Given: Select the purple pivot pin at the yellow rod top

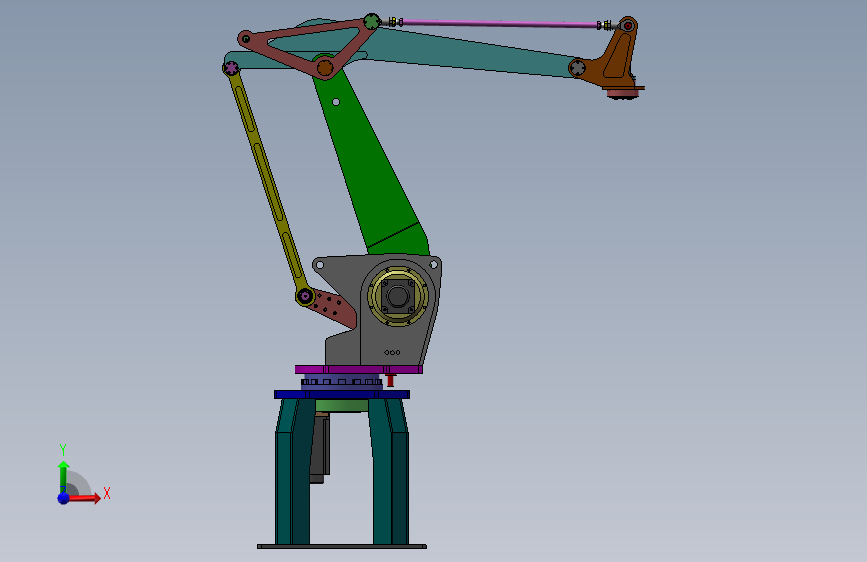Looking at the screenshot, I should [231, 68].
